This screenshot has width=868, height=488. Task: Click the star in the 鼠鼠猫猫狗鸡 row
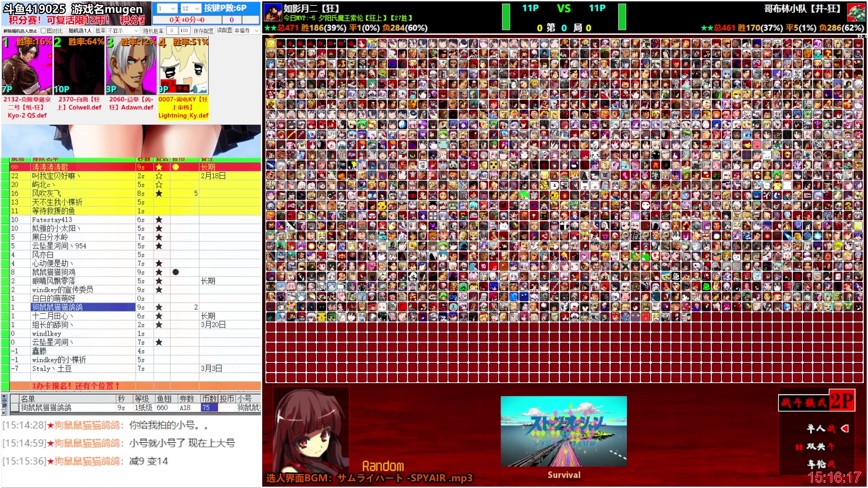click(x=159, y=272)
